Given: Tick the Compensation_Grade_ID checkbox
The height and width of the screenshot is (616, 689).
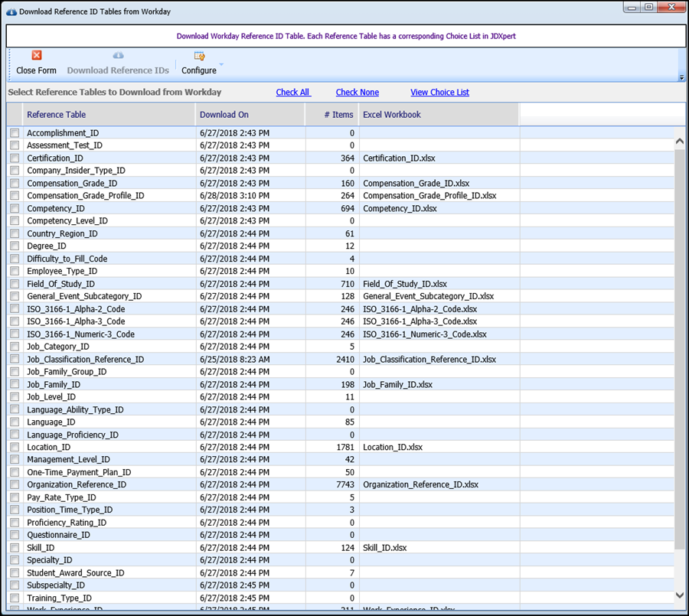Looking at the screenshot, I should tap(15, 183).
